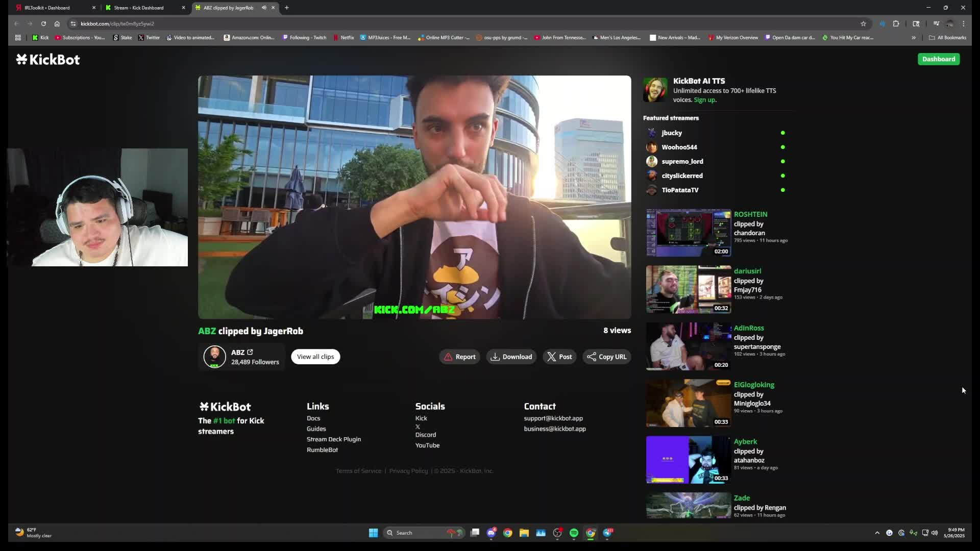
Task: Open the AdinRoss clip thumbnail
Action: pos(689,346)
